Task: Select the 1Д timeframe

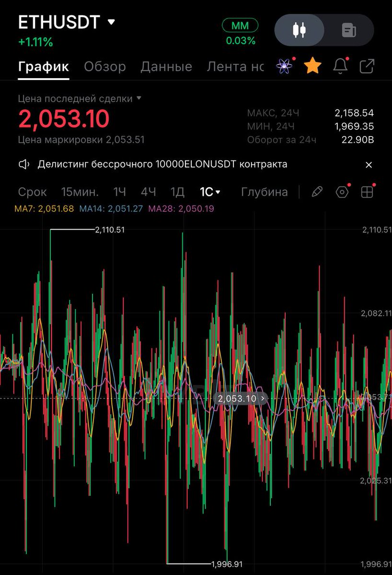Action: [178, 192]
